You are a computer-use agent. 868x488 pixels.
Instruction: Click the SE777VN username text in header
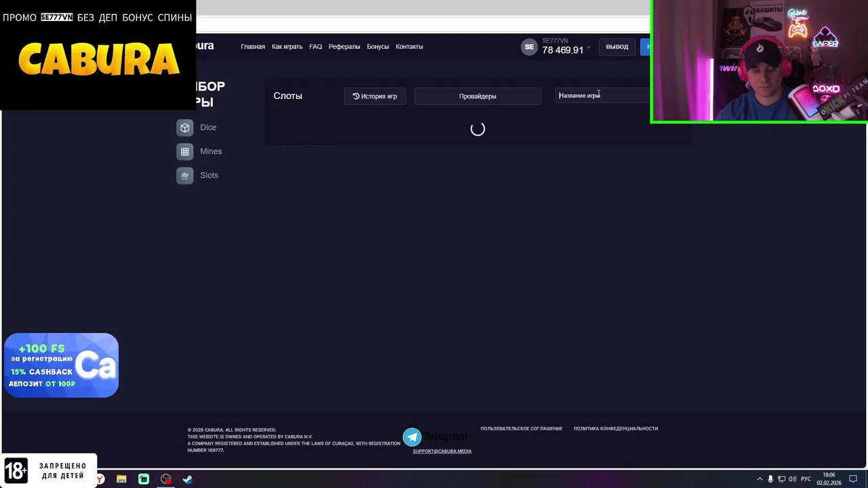(x=555, y=41)
